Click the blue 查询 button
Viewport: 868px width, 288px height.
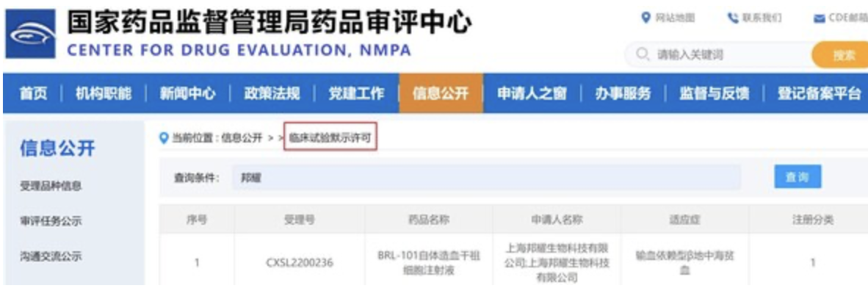tap(798, 176)
